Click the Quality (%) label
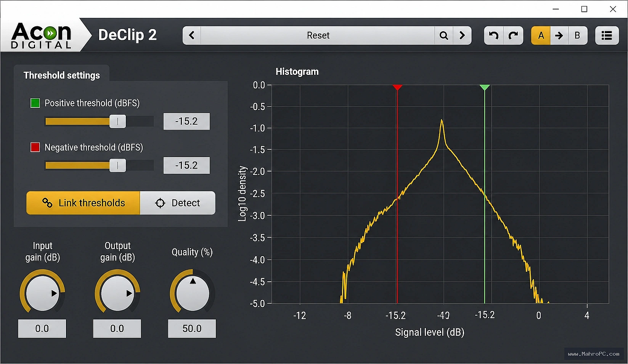Screen dimensions: 628x364 (192, 252)
